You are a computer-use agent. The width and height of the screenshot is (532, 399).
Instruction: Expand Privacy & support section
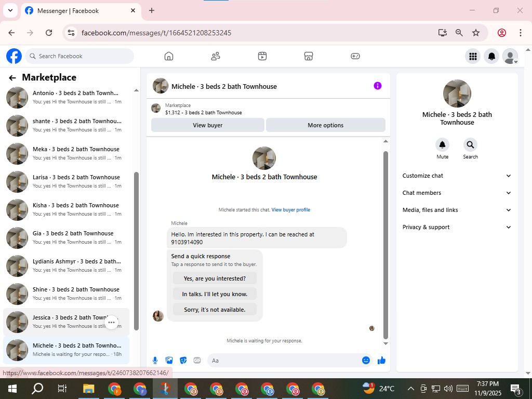[x=457, y=227]
